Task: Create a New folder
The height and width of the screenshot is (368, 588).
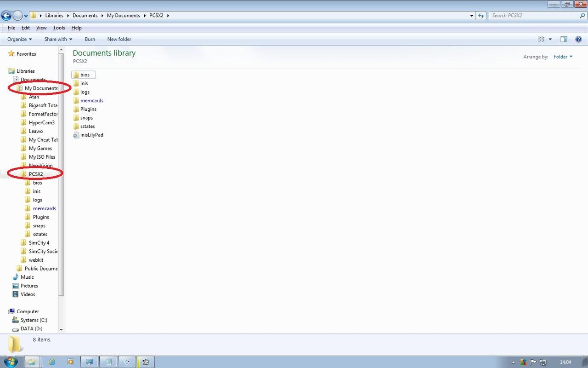Action: click(x=119, y=40)
